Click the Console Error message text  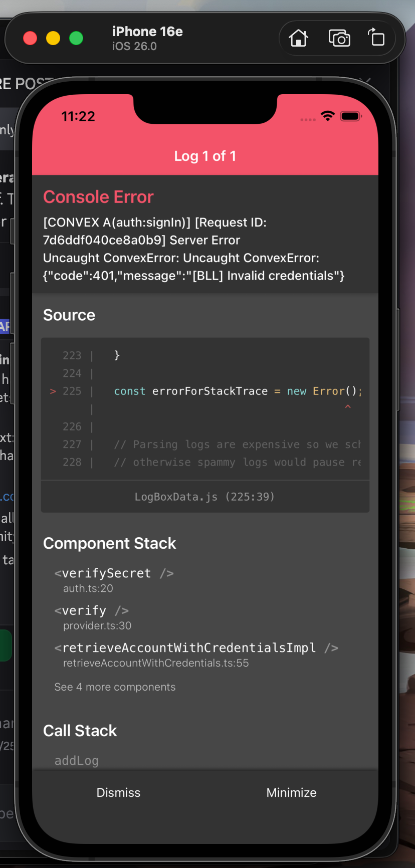click(x=193, y=249)
